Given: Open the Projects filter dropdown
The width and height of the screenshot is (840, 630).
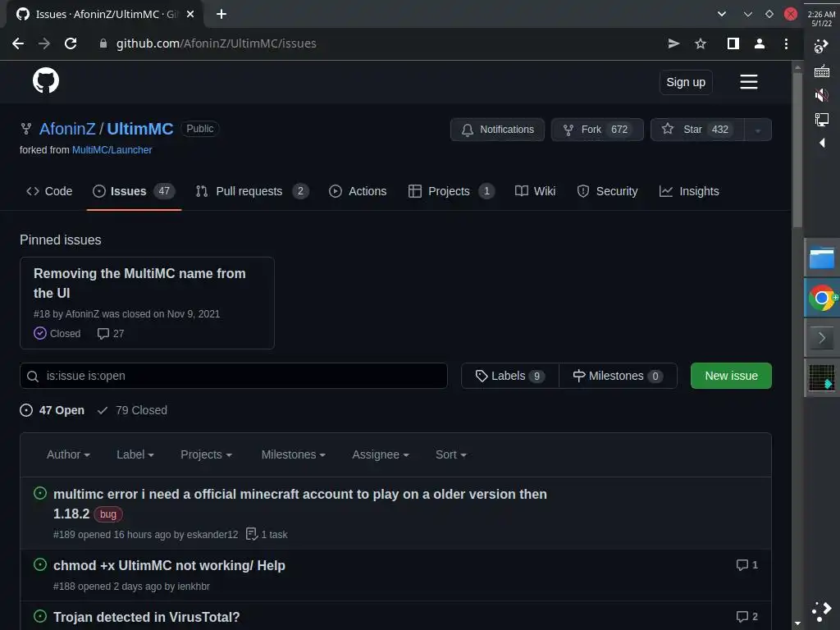Looking at the screenshot, I should click(x=206, y=454).
